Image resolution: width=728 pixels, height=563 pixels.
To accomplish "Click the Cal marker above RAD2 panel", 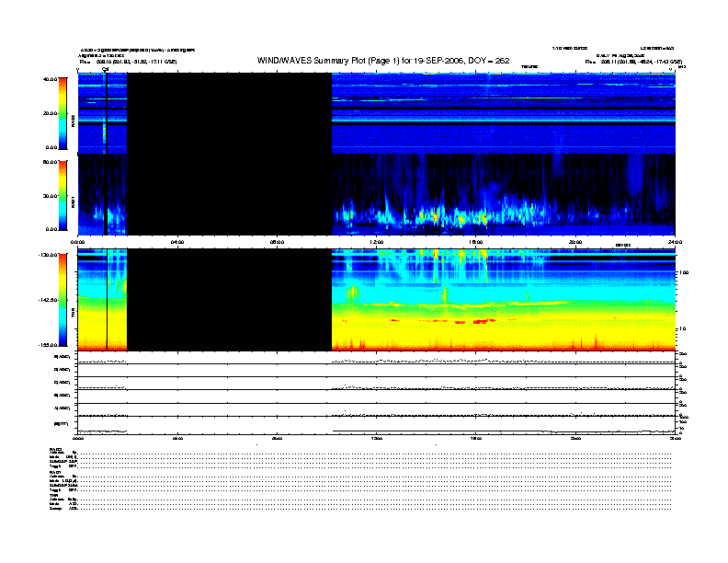I will coord(106,69).
